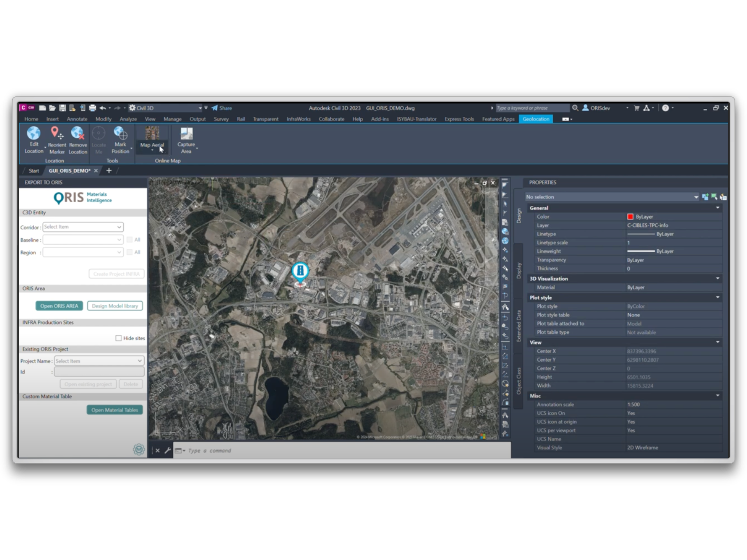Screen dimensions: 747x560
Task: Click the ORIS settings gear icon
Action: (139, 449)
